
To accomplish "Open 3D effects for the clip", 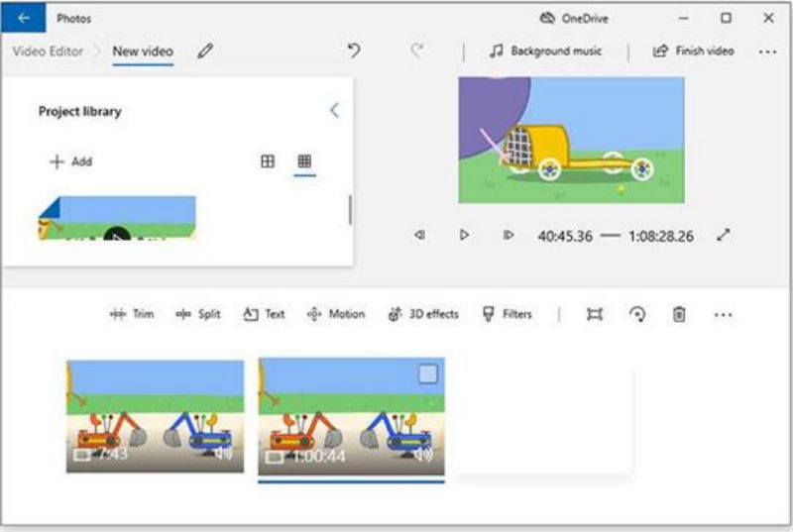I will (423, 314).
